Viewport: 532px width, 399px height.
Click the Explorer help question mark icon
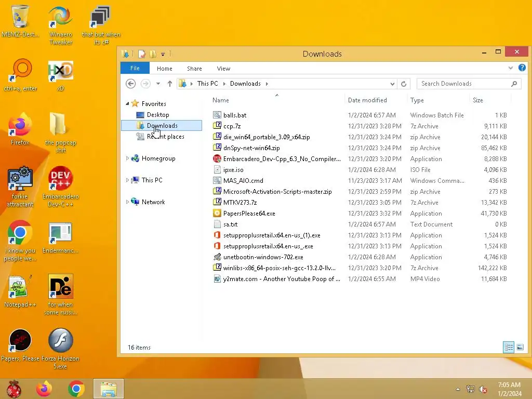pos(522,68)
